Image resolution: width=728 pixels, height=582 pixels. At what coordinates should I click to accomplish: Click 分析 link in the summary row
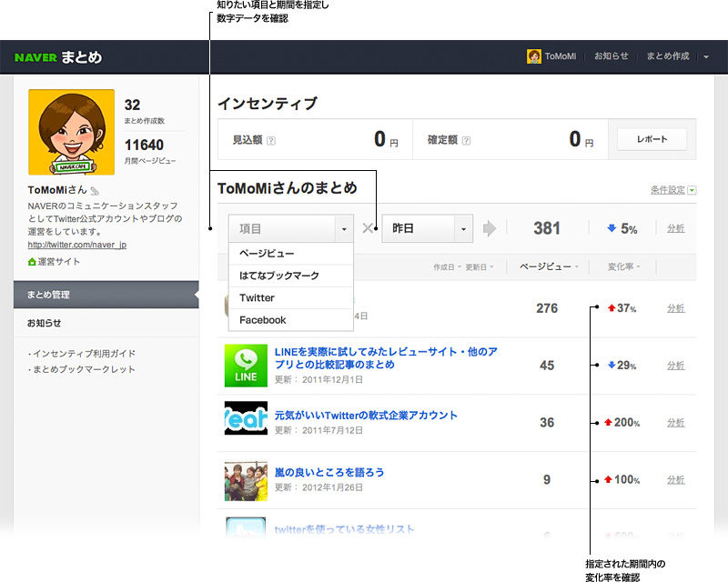pyautogui.click(x=676, y=228)
